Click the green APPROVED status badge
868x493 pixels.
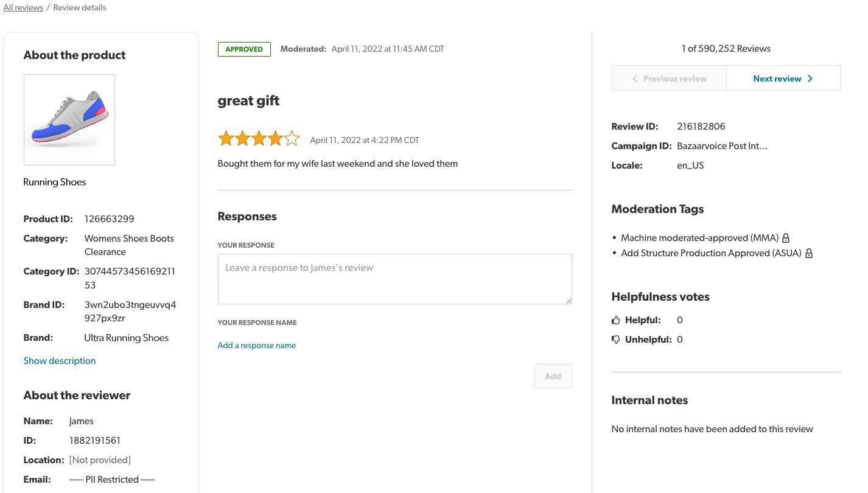click(244, 49)
